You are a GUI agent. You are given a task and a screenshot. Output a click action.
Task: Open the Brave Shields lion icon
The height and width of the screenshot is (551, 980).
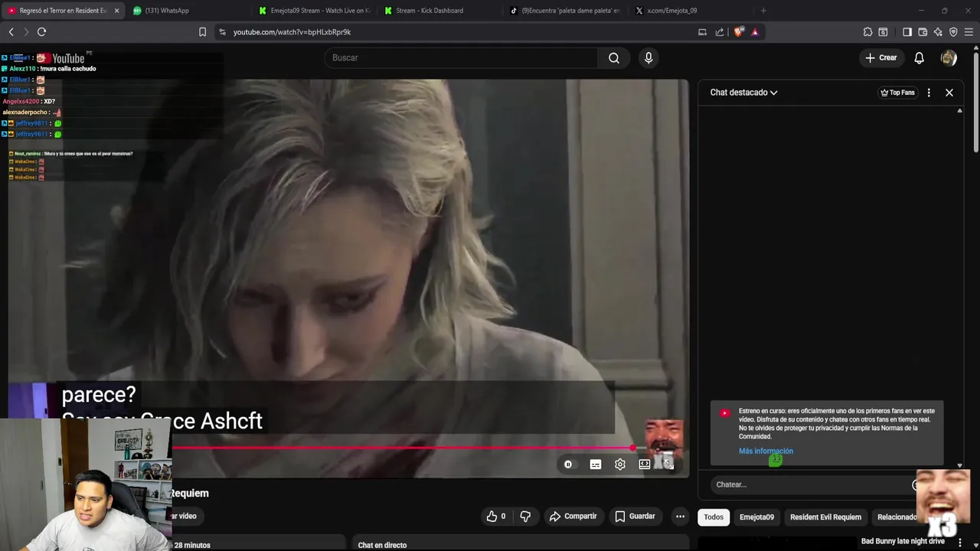click(x=738, y=32)
